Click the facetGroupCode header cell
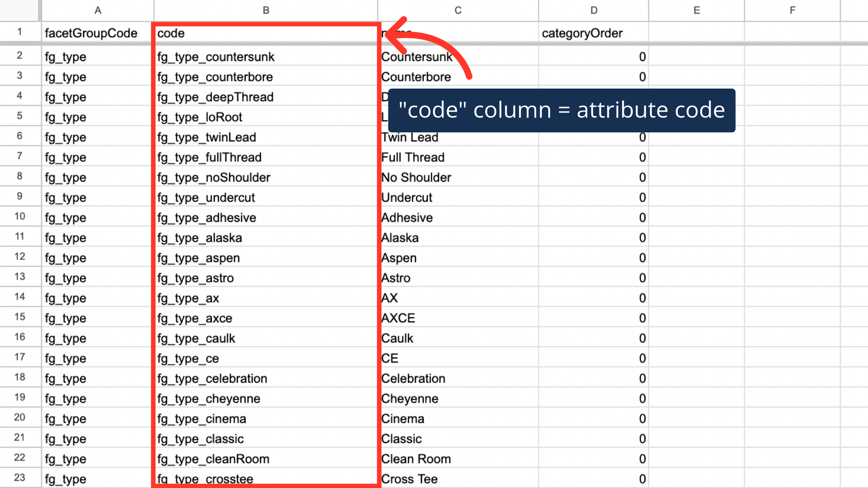 [x=91, y=33]
